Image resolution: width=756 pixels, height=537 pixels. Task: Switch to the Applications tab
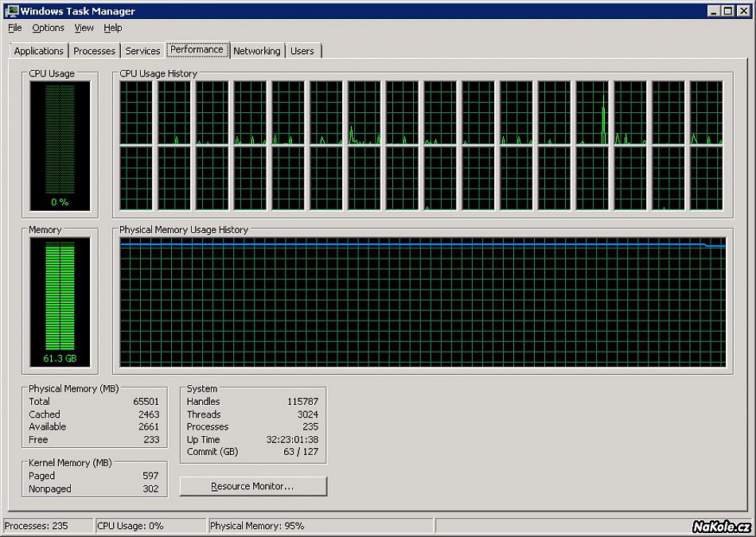click(38, 51)
